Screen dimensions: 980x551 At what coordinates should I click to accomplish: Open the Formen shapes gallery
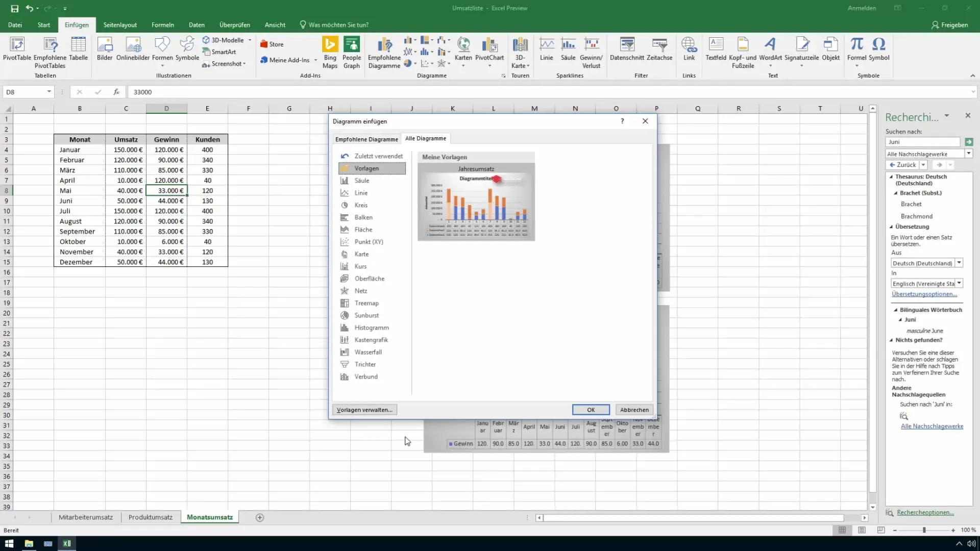[x=162, y=51]
